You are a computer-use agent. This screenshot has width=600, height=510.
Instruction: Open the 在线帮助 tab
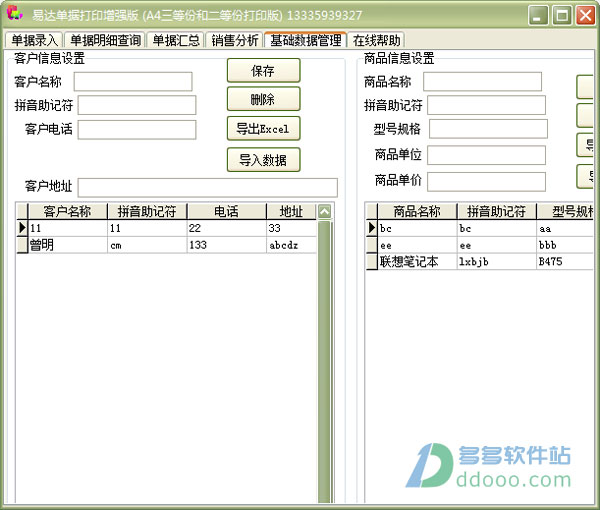tap(376, 40)
